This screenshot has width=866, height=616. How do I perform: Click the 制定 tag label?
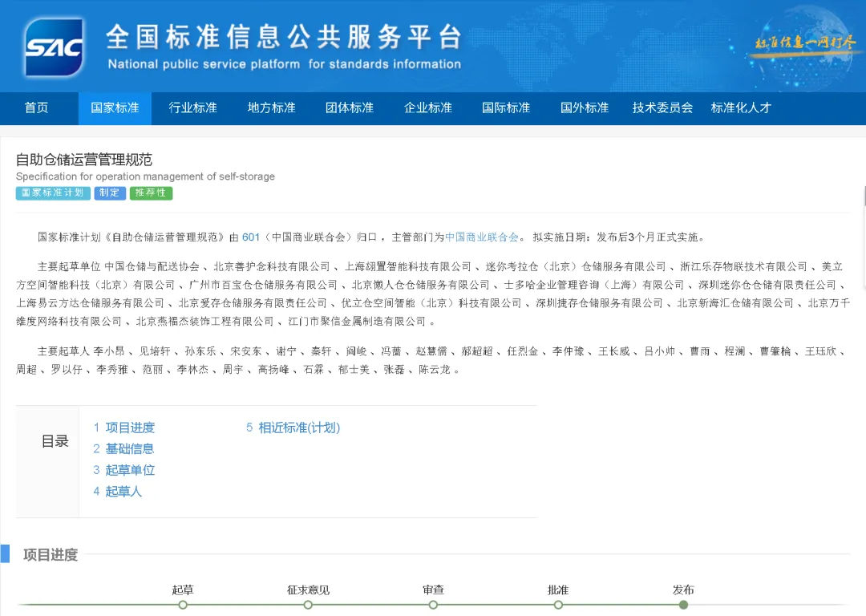coord(109,192)
